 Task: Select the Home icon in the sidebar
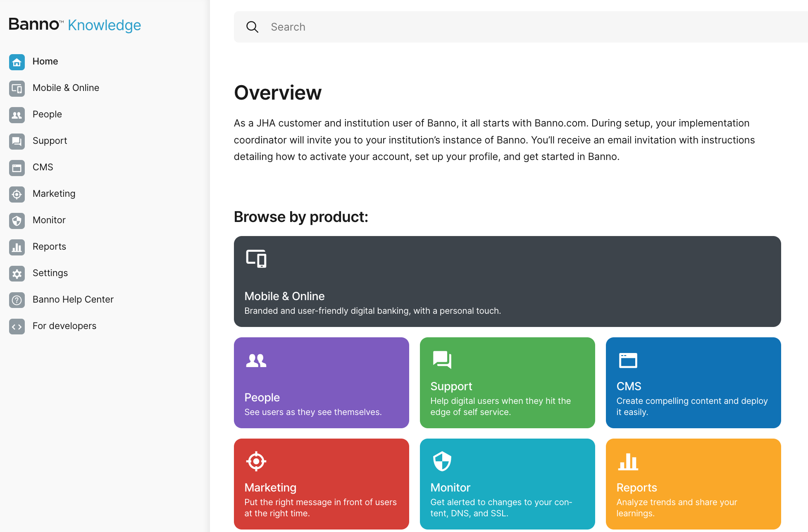pyautogui.click(x=17, y=62)
